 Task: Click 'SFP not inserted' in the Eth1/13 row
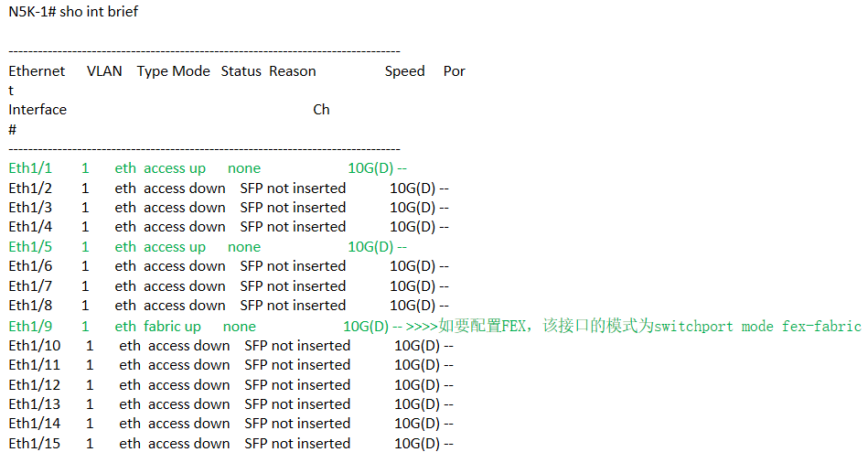(297, 404)
